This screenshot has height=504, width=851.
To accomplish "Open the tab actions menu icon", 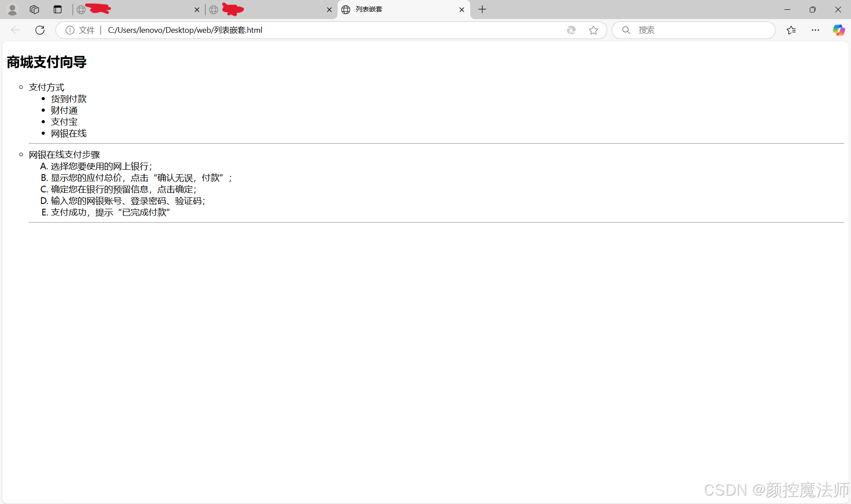I will (58, 9).
